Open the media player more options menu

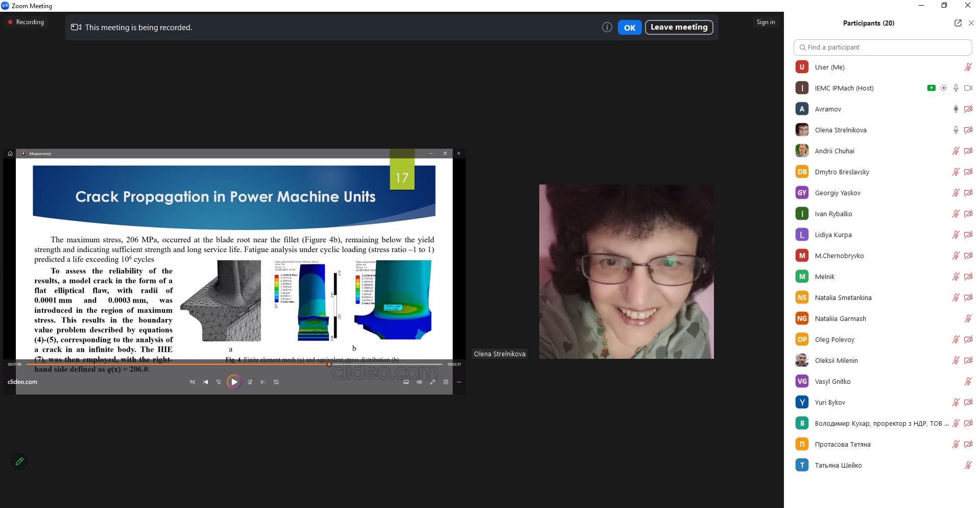459,382
